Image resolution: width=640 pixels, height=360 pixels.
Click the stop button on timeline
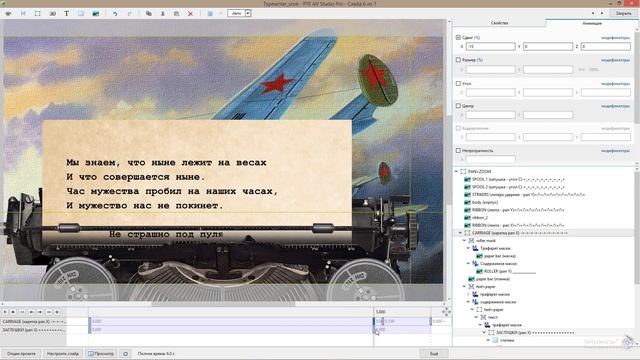(x=13, y=312)
